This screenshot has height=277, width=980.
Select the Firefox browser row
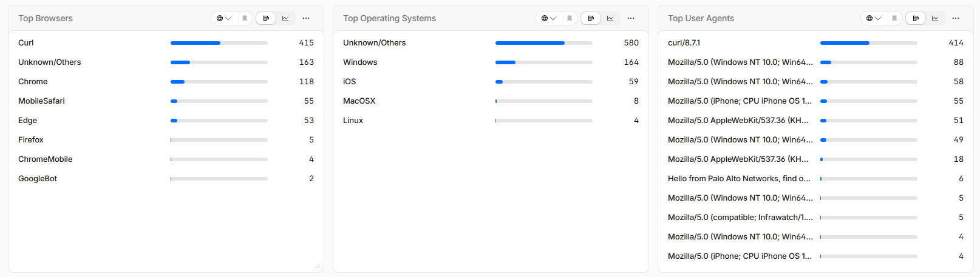coord(166,140)
